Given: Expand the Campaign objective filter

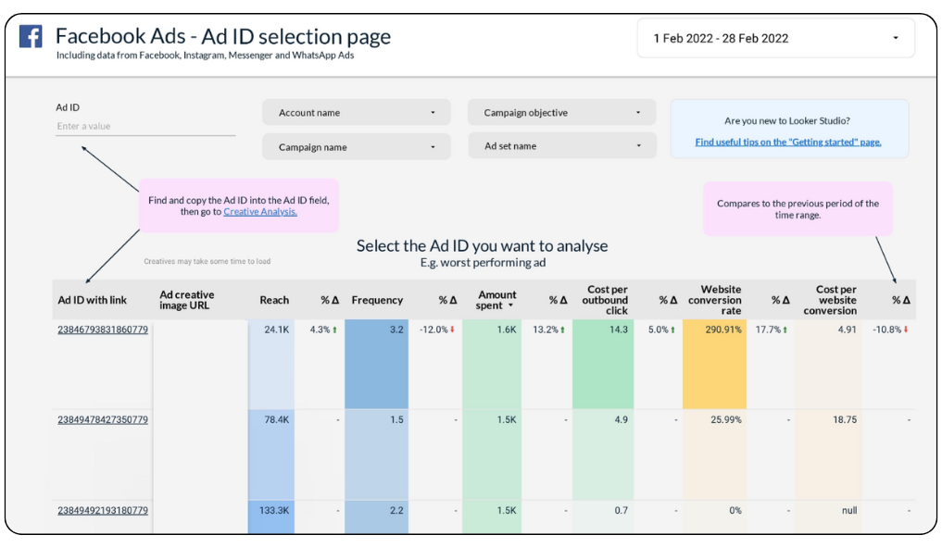Looking at the screenshot, I should click(x=561, y=113).
